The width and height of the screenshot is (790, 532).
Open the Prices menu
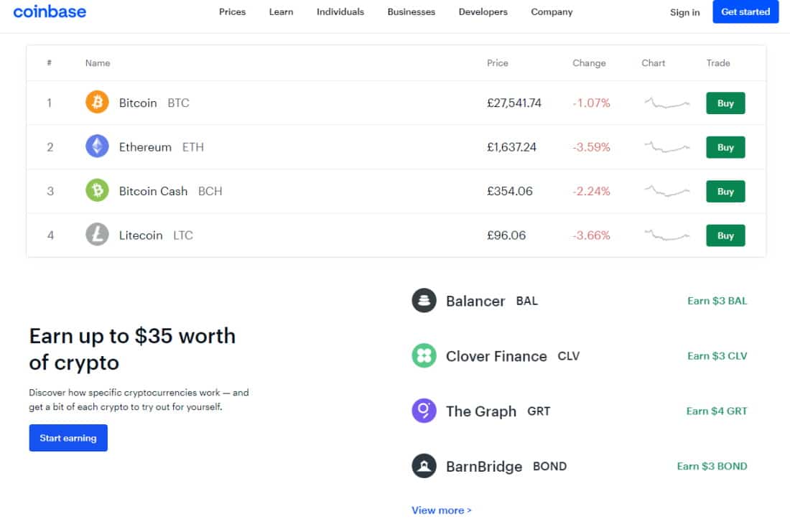232,11
